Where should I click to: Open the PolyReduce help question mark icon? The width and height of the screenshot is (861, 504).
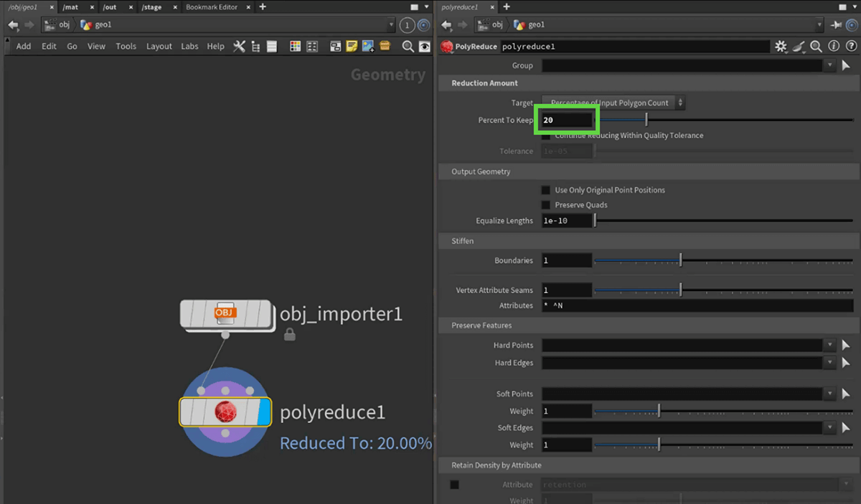(850, 47)
